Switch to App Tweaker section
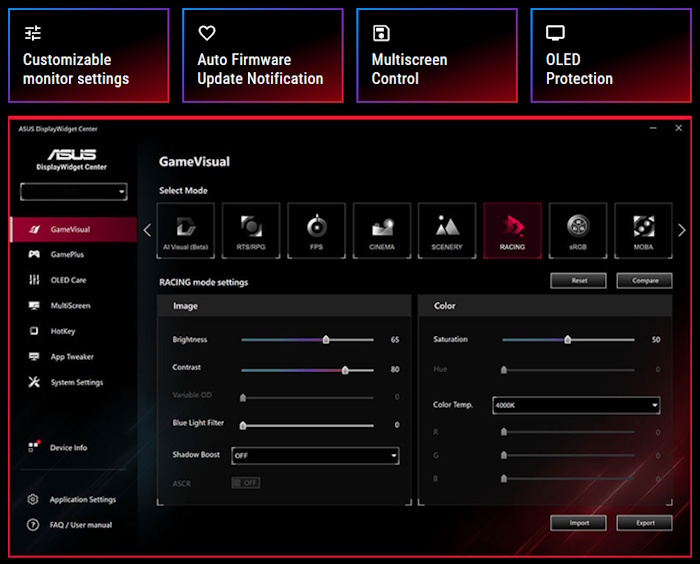Viewport: 700px width, 564px height. 74,356
